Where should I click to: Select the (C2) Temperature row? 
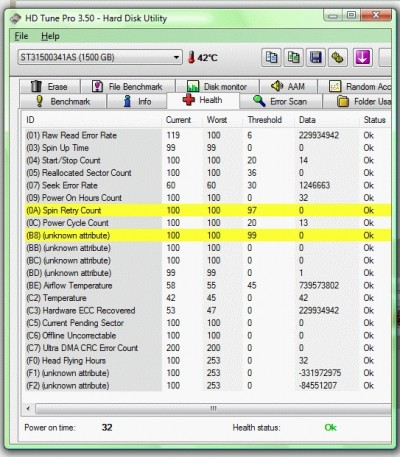point(207,298)
